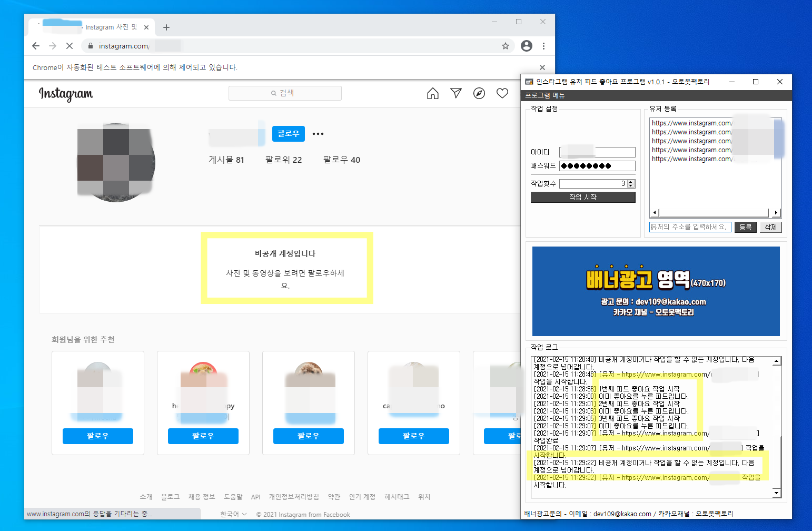Screen dimensions: 812x531
Task: Open the 블로그 footer link
Action: (170, 497)
